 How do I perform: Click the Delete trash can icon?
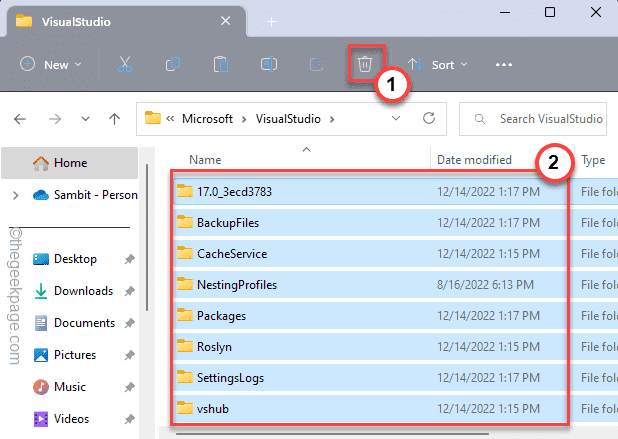click(x=365, y=64)
